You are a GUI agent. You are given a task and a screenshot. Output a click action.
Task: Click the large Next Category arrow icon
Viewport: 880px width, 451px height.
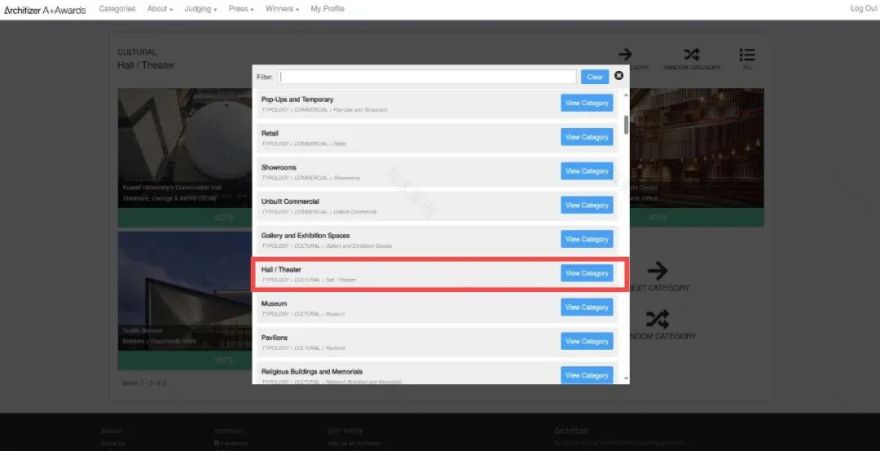[657, 270]
